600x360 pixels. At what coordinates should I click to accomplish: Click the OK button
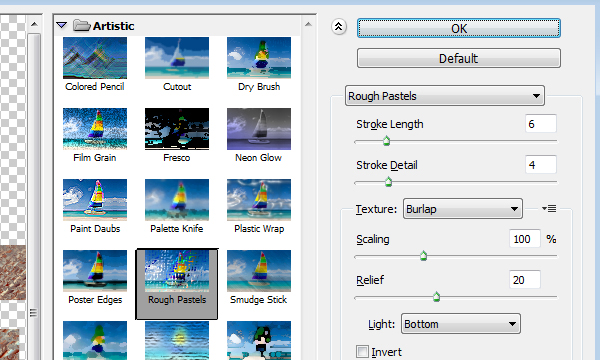459,28
